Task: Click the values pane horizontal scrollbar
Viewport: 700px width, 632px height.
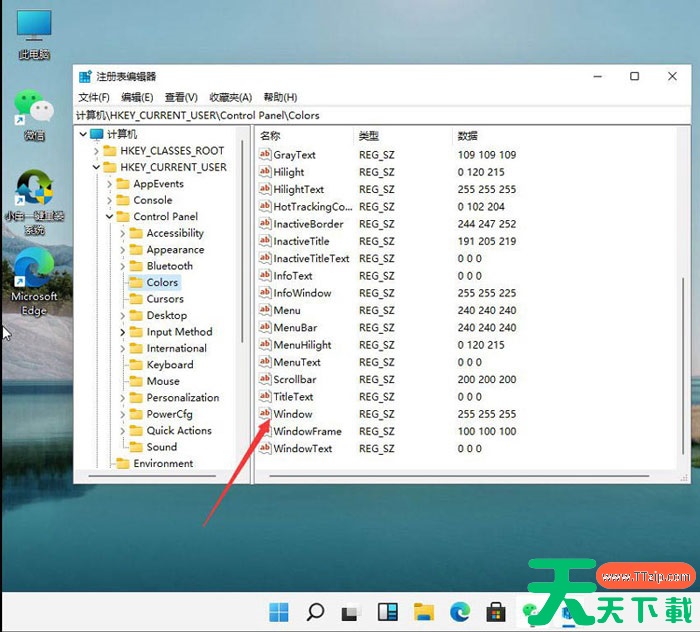Action: [459, 476]
